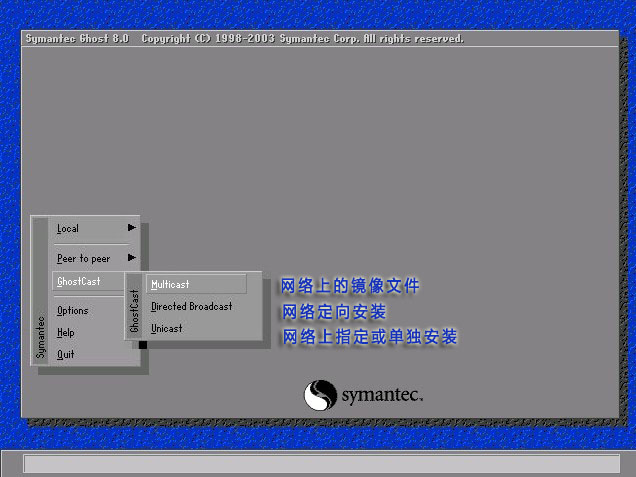Click the vertical GhostCast submenu sidebar label

pos(135,313)
